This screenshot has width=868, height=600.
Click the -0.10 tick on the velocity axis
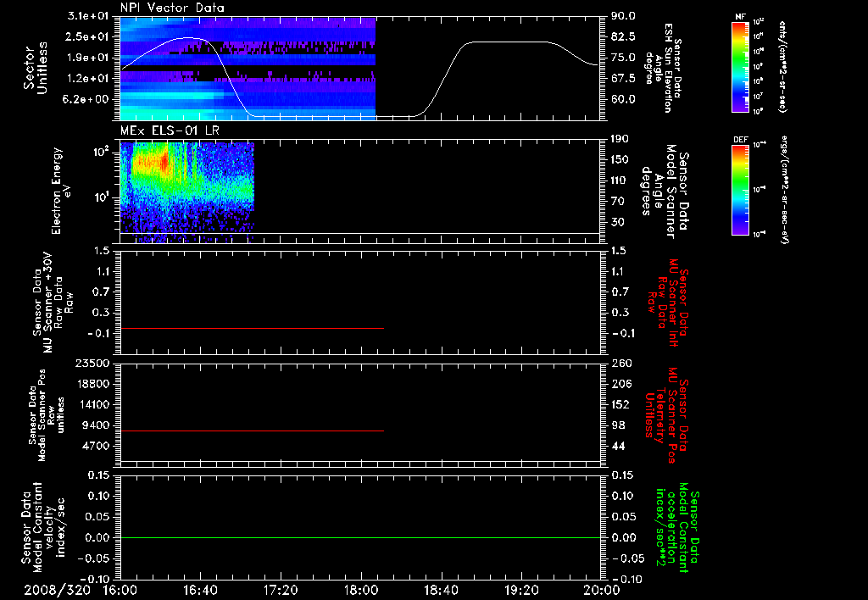point(95,579)
